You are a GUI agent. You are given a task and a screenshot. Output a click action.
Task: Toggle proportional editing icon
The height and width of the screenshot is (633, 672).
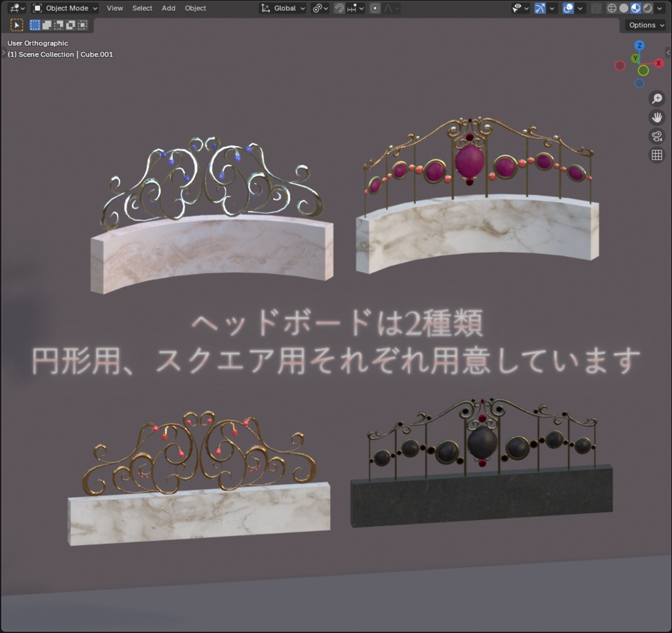click(375, 8)
